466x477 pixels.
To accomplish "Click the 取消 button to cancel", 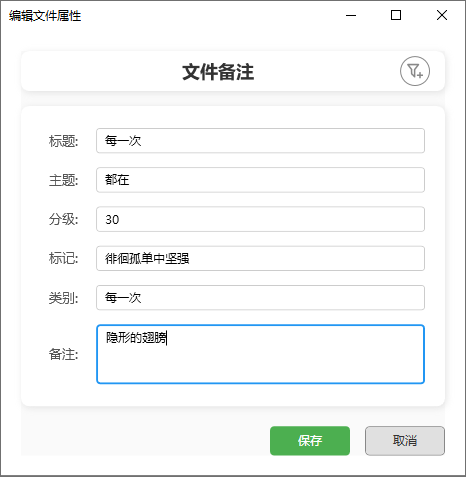I will [x=405, y=441].
